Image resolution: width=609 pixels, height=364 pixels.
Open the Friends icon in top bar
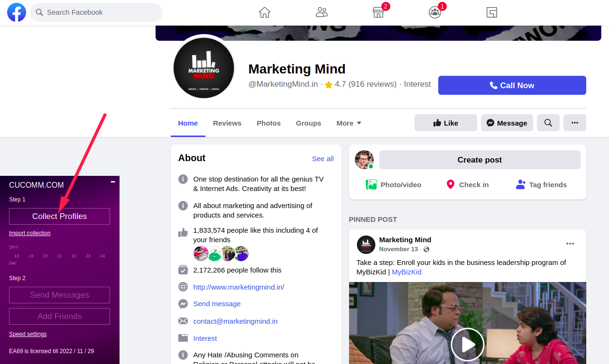(322, 12)
